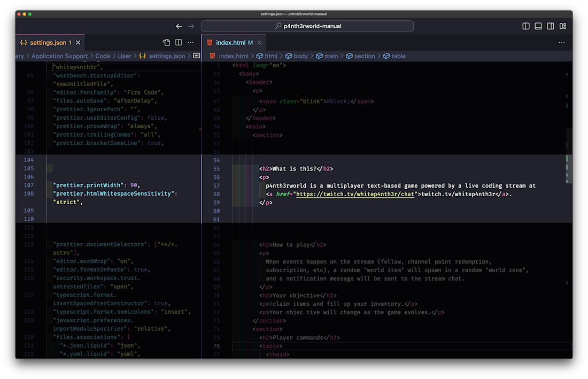
Task: Open More Actions menu for settings.json group
Action: (191, 43)
